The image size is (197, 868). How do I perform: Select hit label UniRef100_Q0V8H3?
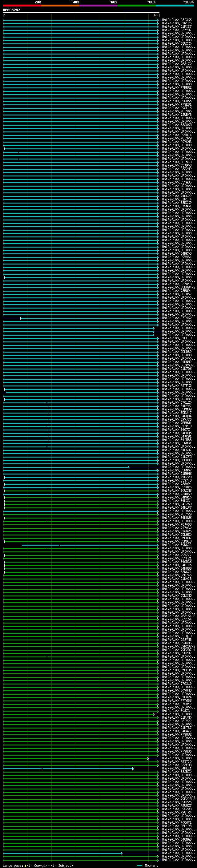coord(177,690)
